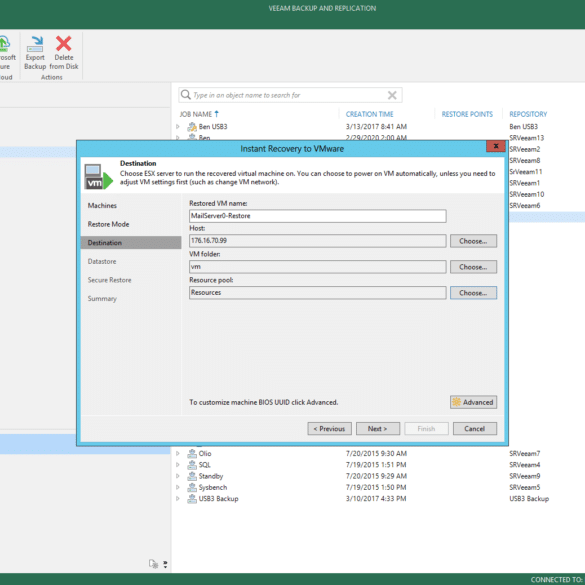Expand the Sysbench job row
This screenshot has width=585, height=585.
(x=178, y=487)
